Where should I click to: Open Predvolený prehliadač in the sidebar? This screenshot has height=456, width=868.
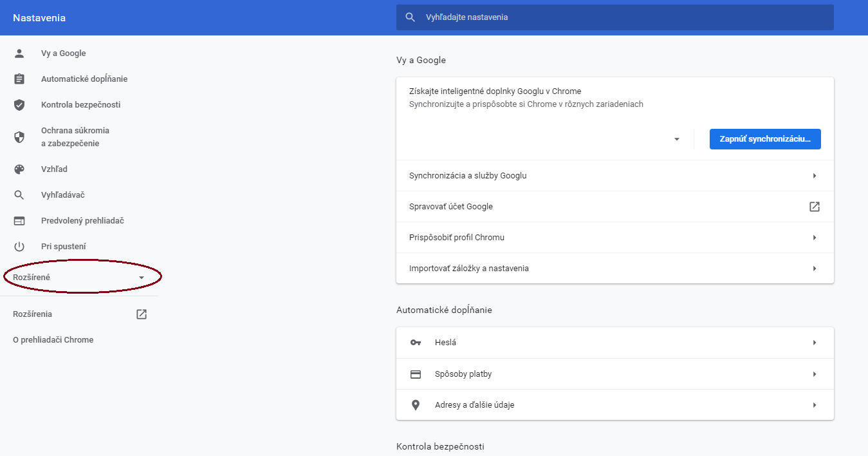(x=82, y=221)
